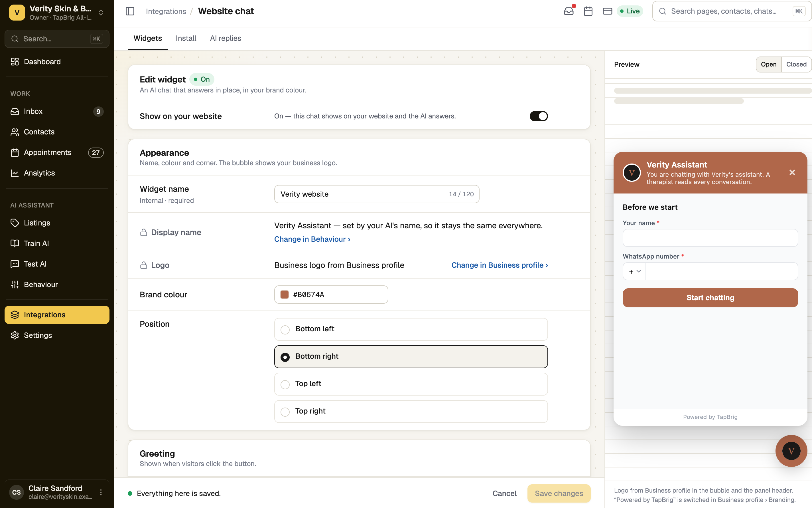The width and height of the screenshot is (812, 508).
Task: Click the Start chatting button in the preview
Action: [x=710, y=298]
